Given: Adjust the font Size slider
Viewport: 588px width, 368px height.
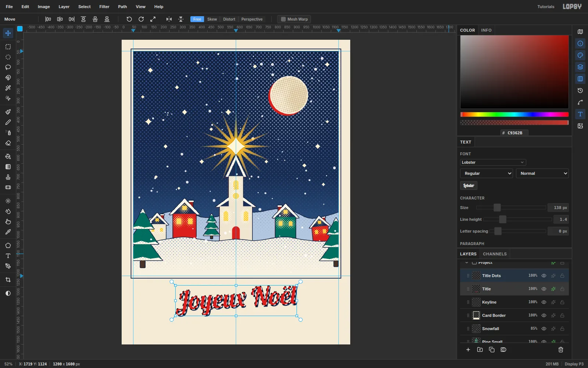Looking at the screenshot, I should pyautogui.click(x=511, y=208).
